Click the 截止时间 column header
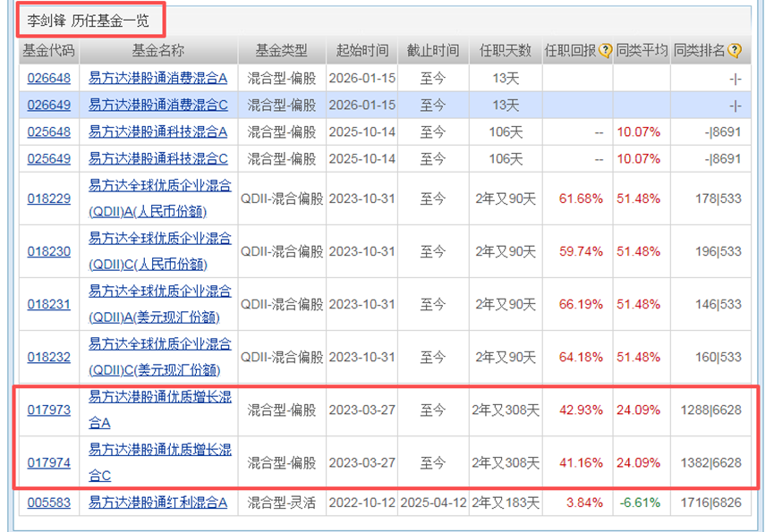Image resolution: width=774 pixels, height=532 pixels. pos(433,50)
